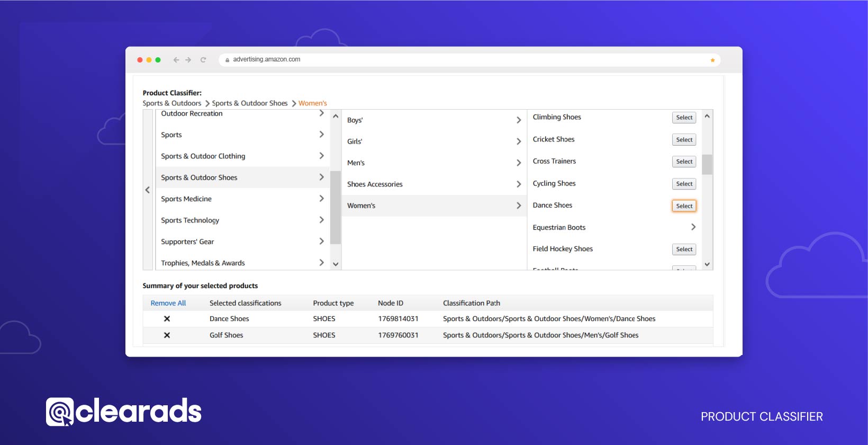Click Node ID 1769760031 cell

pos(398,335)
